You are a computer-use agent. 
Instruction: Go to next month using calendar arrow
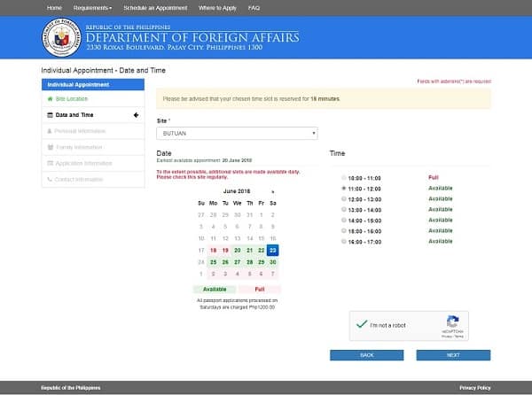[x=273, y=191]
